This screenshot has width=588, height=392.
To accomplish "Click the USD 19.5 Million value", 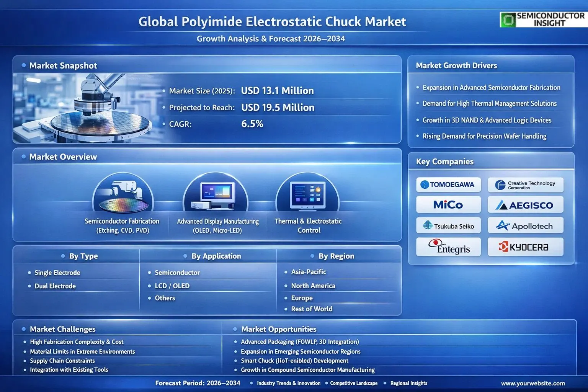I will [278, 108].
